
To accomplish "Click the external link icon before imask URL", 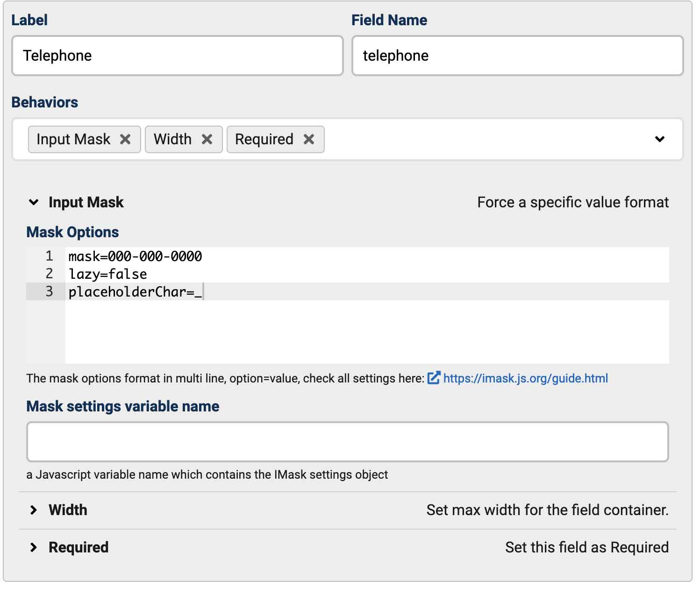I will tap(434, 378).
